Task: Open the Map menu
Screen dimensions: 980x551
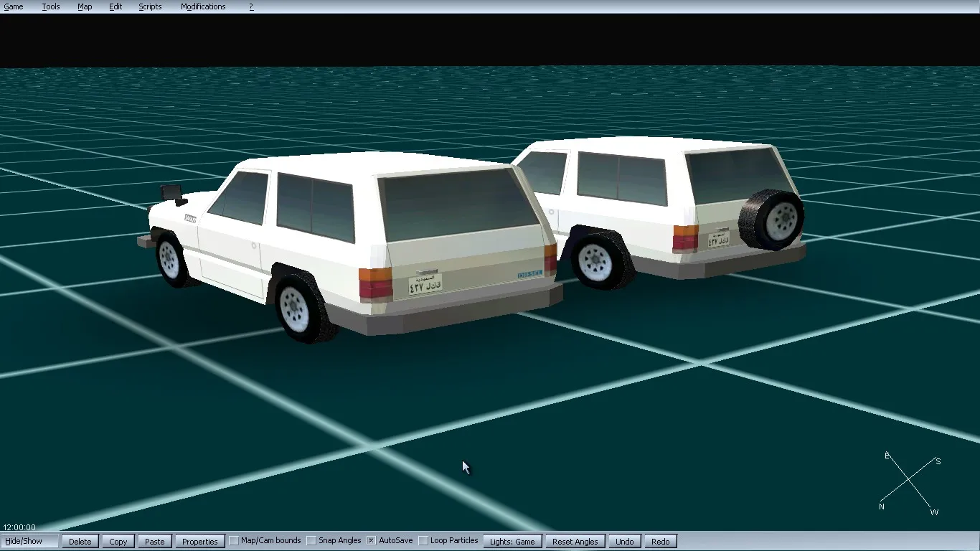Action: point(85,6)
